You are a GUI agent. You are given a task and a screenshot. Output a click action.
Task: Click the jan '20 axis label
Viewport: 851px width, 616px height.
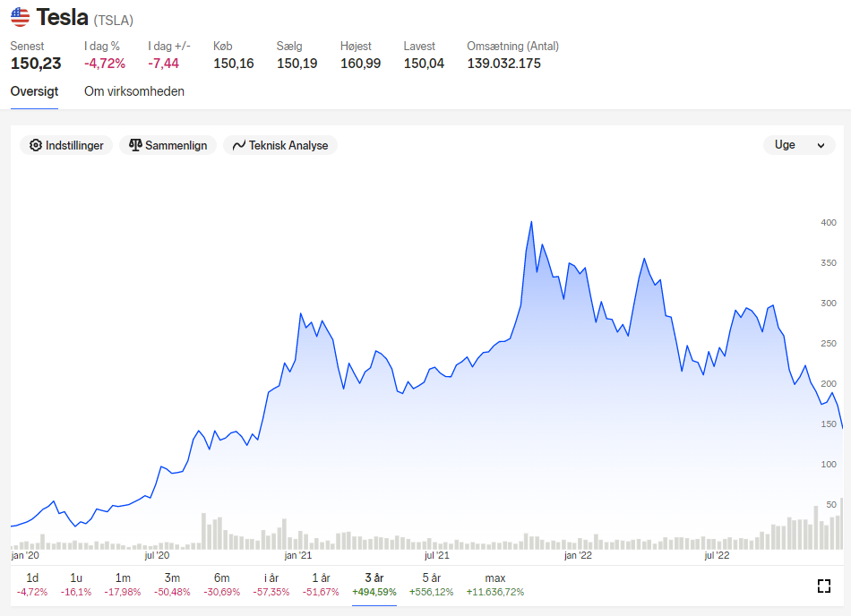[25, 555]
